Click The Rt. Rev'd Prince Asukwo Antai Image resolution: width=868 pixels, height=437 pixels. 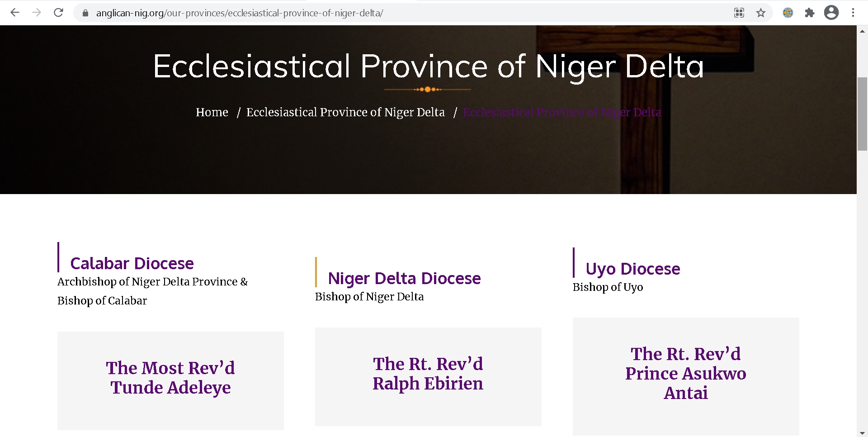click(685, 373)
